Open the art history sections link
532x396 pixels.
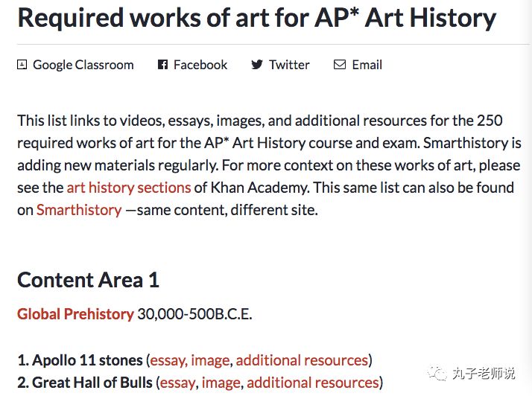pyautogui.click(x=129, y=188)
